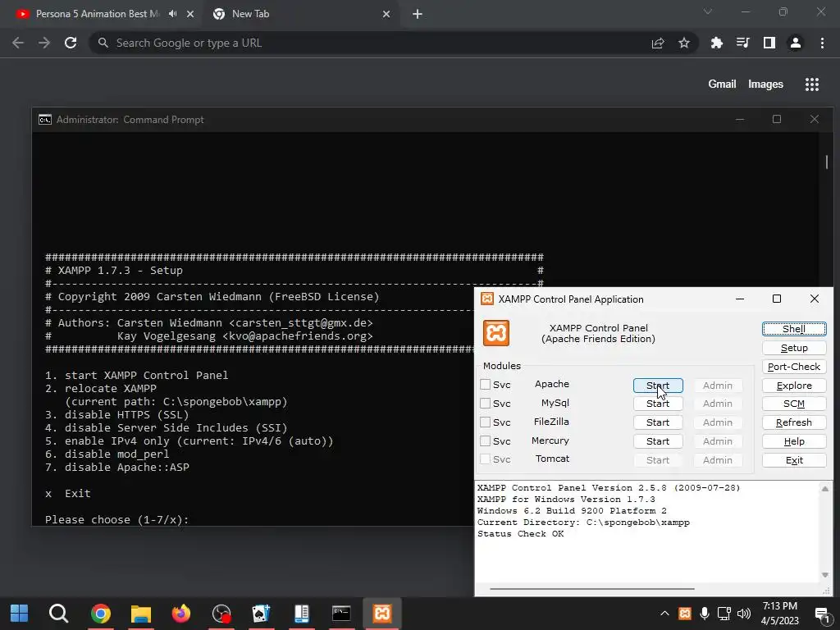840x630 pixels.
Task: Open the OBS Studio taskbar icon
Action: click(221, 613)
